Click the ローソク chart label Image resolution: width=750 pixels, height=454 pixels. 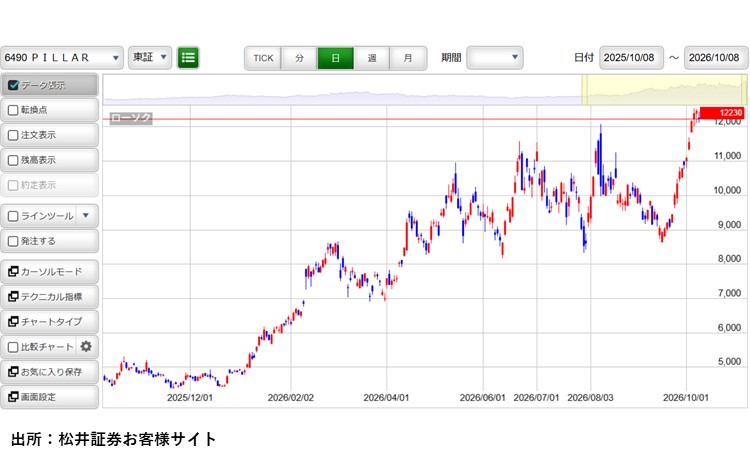pyautogui.click(x=131, y=118)
